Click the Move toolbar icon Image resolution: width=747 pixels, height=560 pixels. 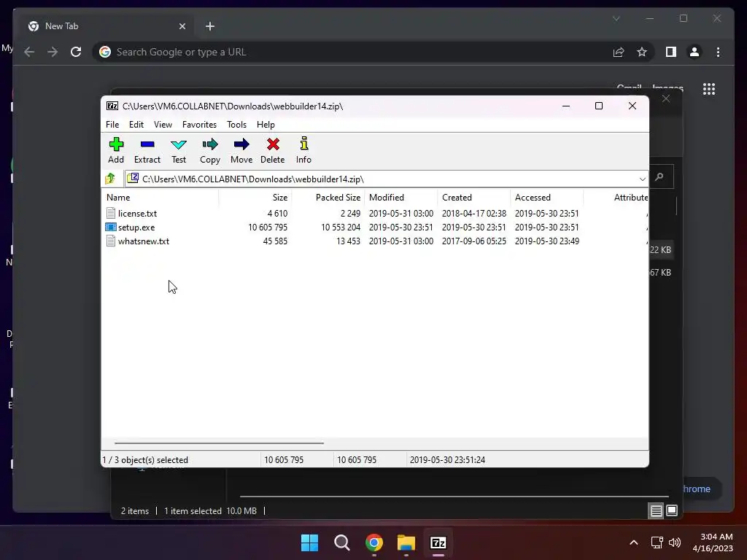[x=241, y=144]
